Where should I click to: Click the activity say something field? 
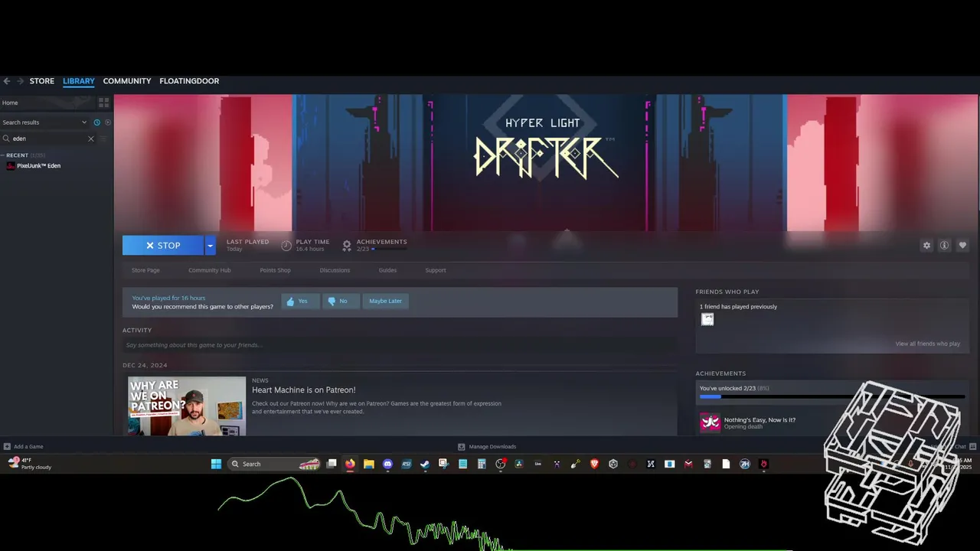[400, 345]
